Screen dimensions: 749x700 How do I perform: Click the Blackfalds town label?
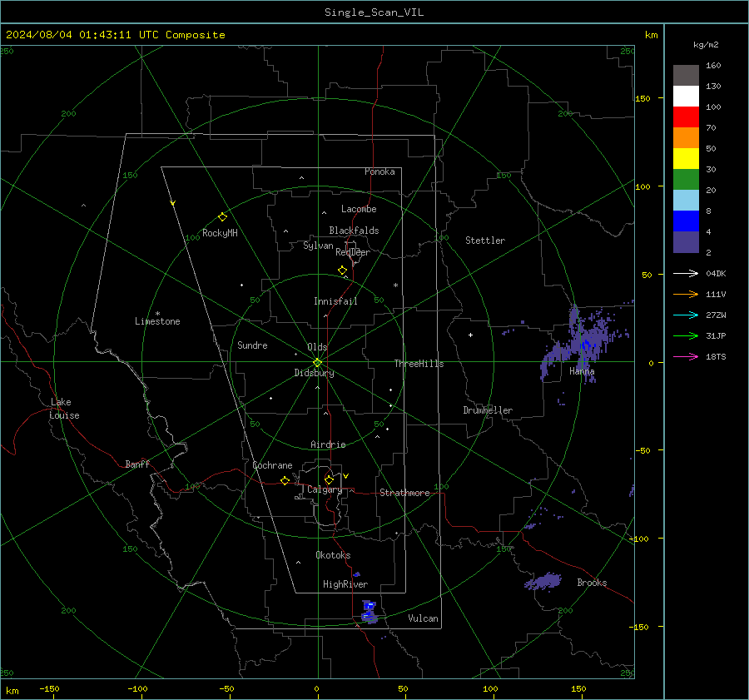(x=354, y=231)
